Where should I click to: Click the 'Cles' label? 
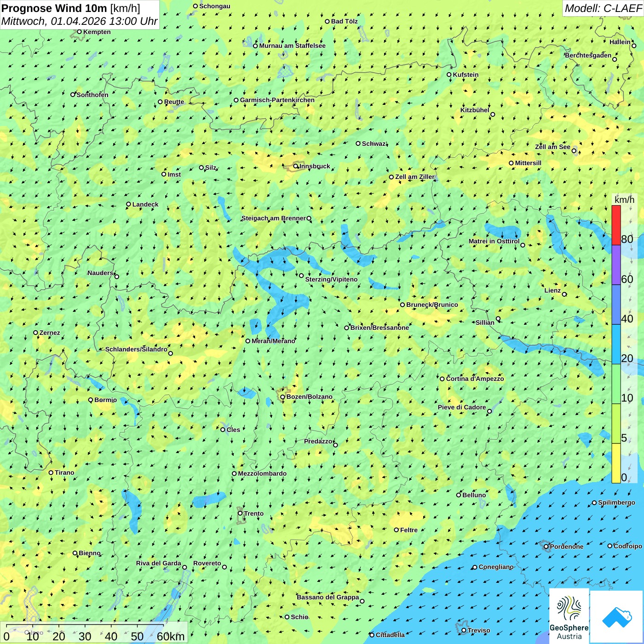coord(233,430)
